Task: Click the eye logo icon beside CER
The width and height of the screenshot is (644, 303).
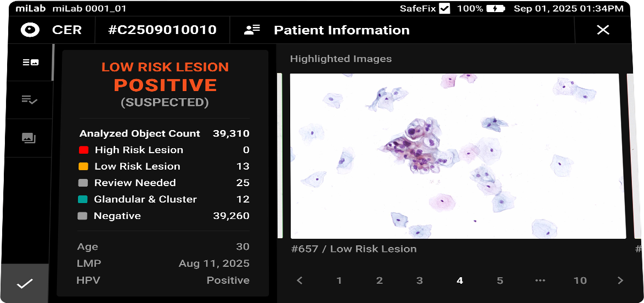Action: tap(31, 30)
